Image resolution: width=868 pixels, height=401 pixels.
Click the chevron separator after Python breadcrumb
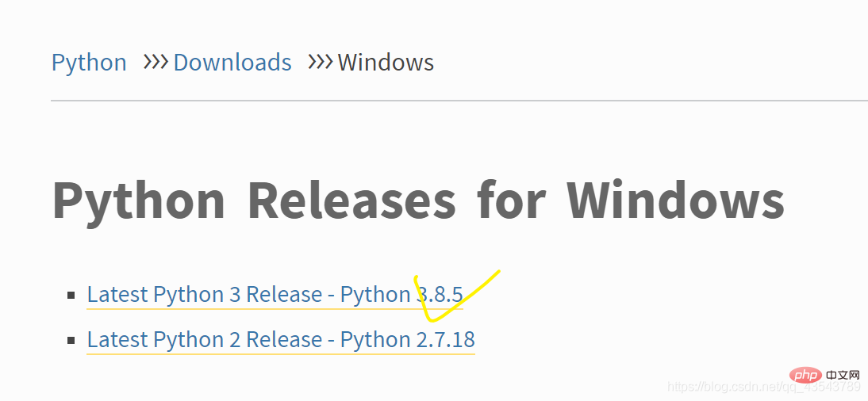click(156, 62)
